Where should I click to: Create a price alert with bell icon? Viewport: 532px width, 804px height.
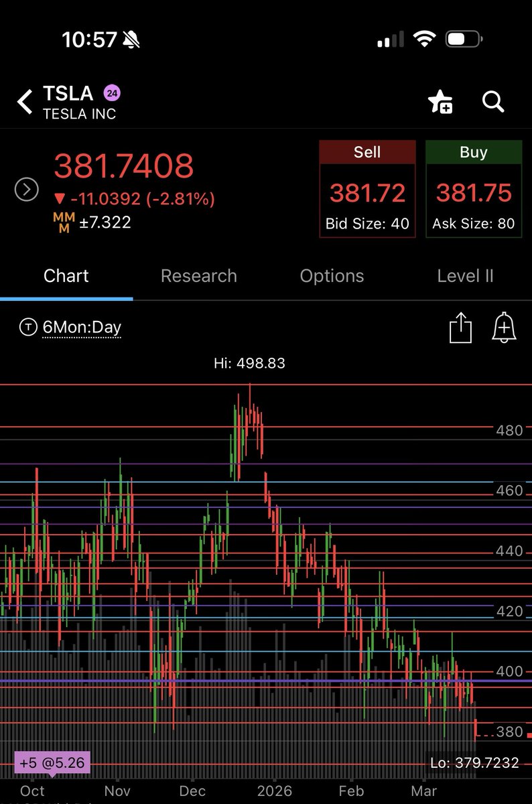(x=504, y=329)
